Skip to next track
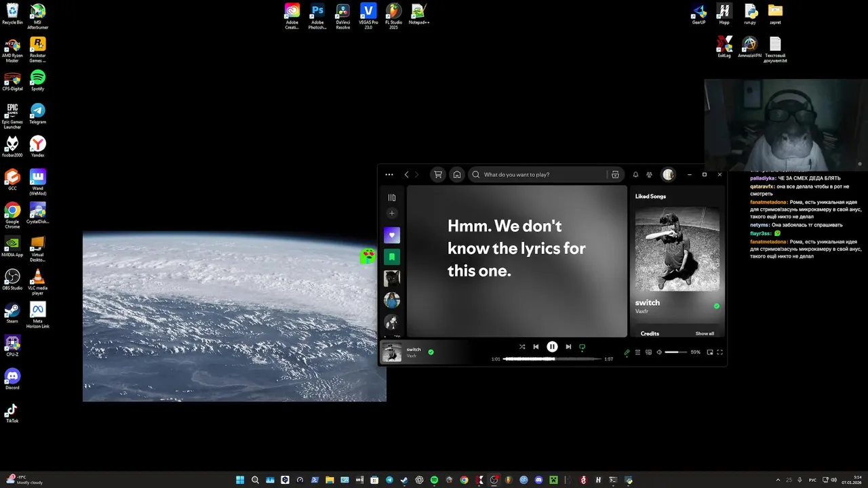 coord(568,346)
